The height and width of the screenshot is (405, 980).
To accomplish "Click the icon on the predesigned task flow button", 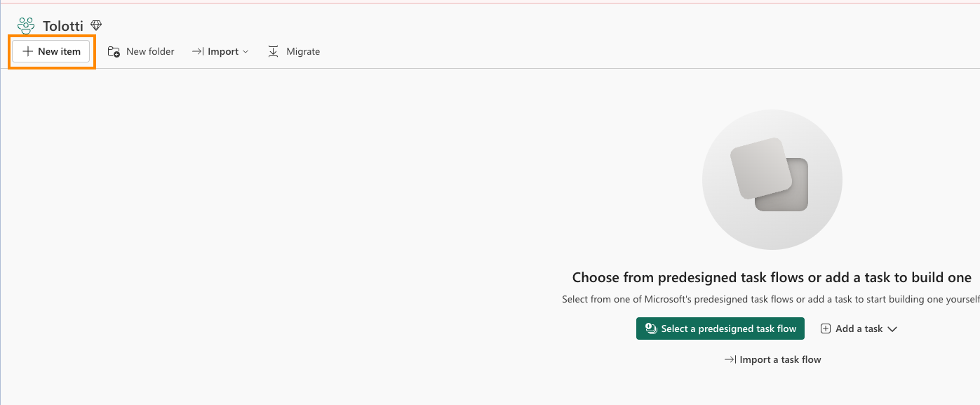I will (x=650, y=328).
